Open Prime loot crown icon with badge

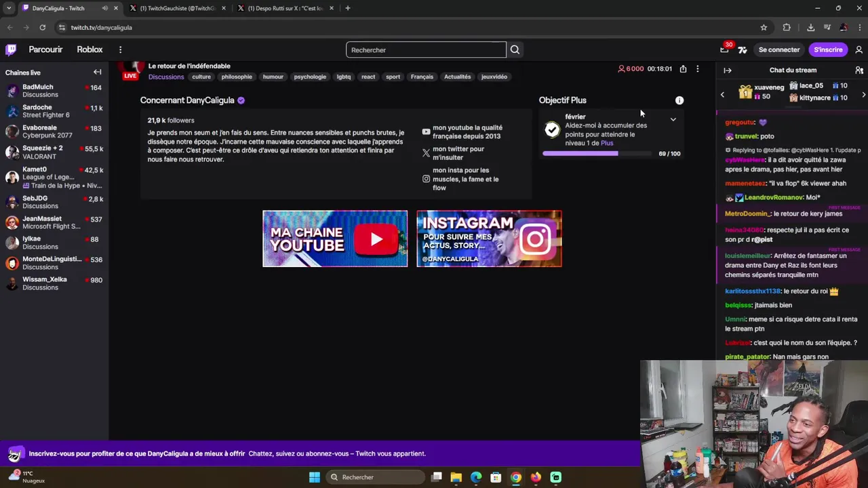tap(725, 49)
